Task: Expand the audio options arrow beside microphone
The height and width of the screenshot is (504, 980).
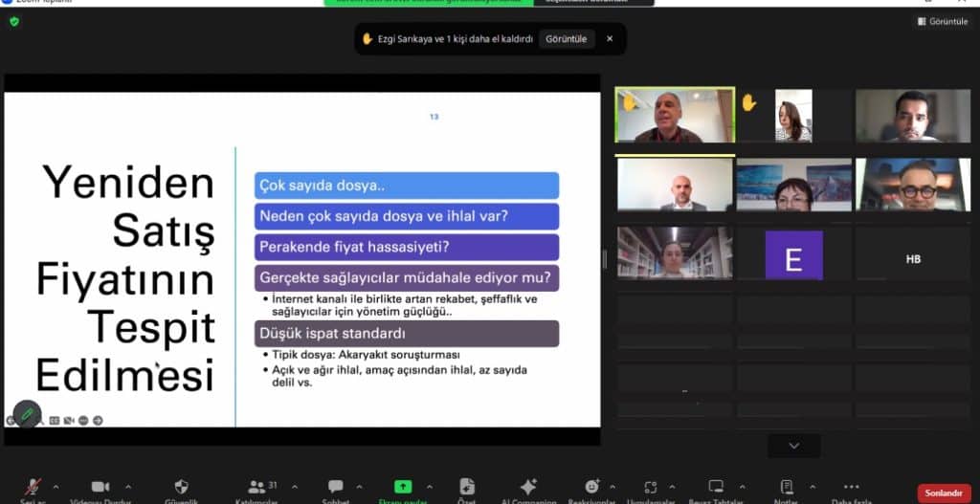Action: point(56,486)
